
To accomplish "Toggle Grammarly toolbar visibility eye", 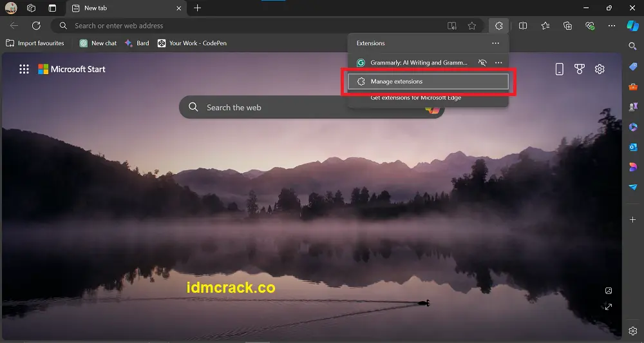I will pos(482,63).
